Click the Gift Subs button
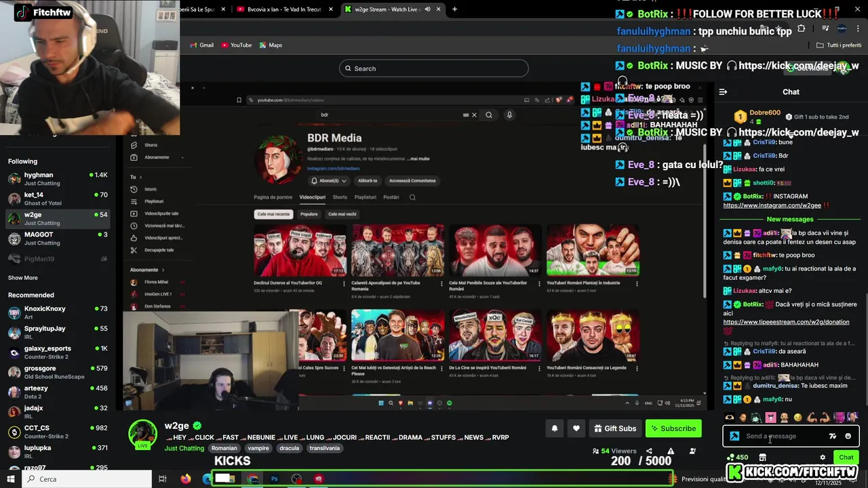 click(x=615, y=428)
